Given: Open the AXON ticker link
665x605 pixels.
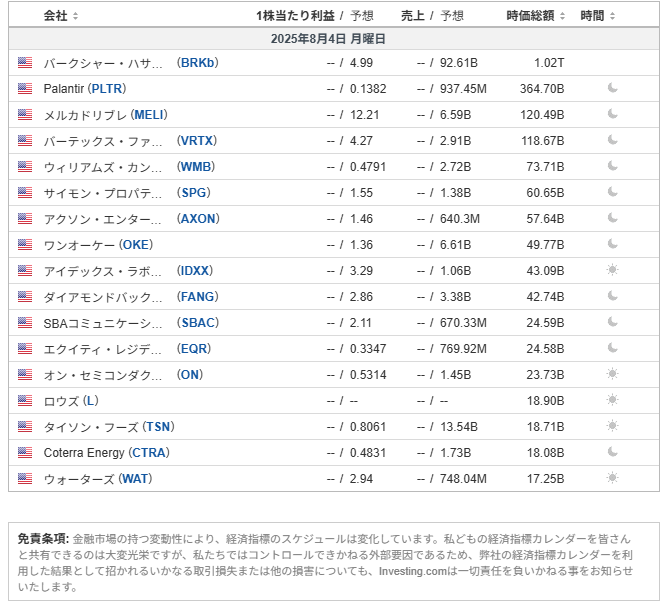Looking at the screenshot, I should (x=198, y=219).
